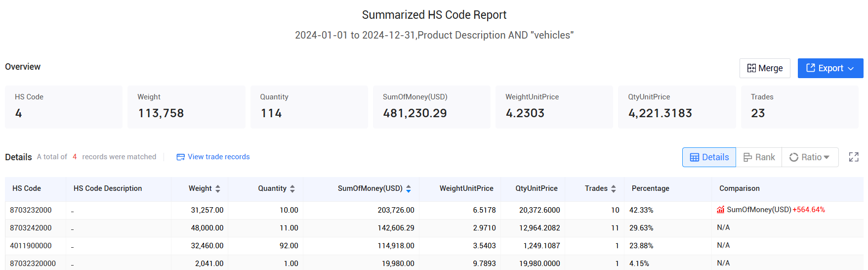Open View trade records link
The height and width of the screenshot is (270, 868).
(x=218, y=157)
